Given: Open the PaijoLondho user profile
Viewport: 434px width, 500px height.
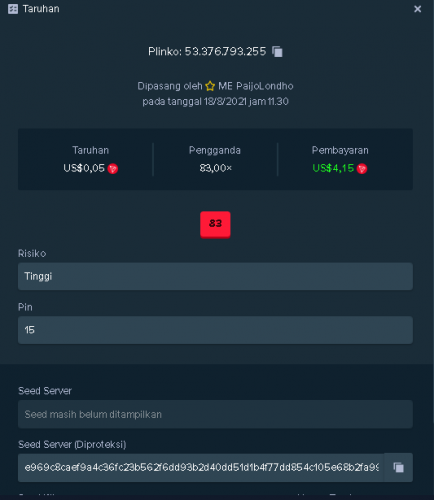Looking at the screenshot, I should click(x=256, y=86).
